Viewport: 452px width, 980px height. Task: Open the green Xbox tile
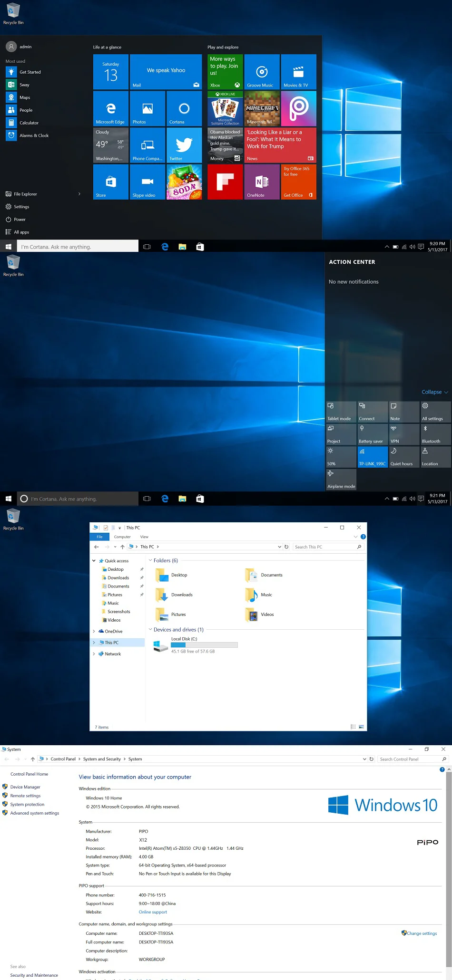click(x=225, y=72)
